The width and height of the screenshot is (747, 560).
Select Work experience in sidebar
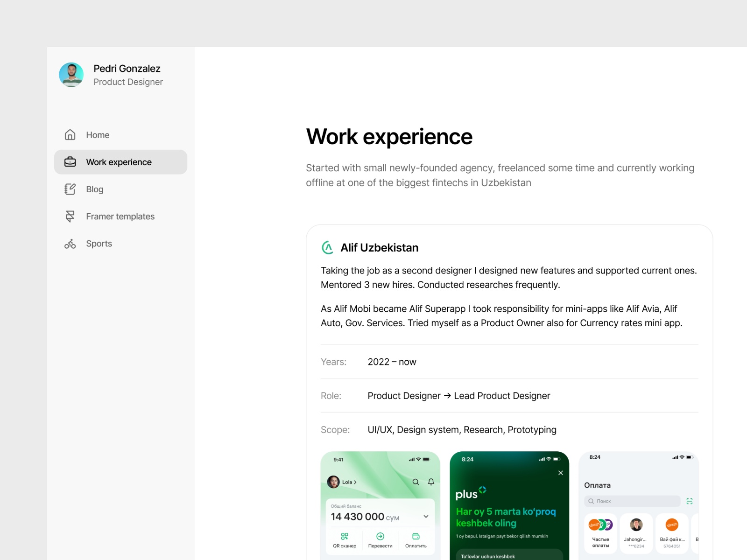pyautogui.click(x=120, y=162)
